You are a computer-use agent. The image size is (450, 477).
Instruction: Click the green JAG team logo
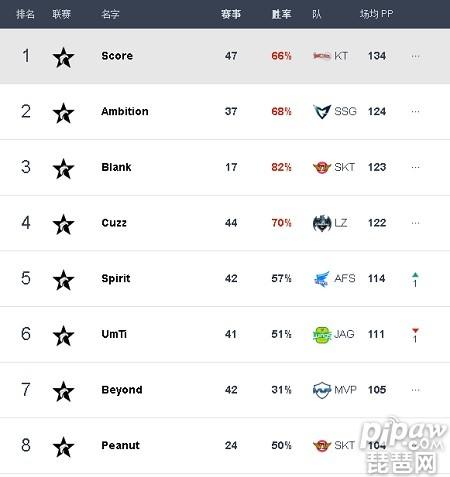(x=322, y=335)
